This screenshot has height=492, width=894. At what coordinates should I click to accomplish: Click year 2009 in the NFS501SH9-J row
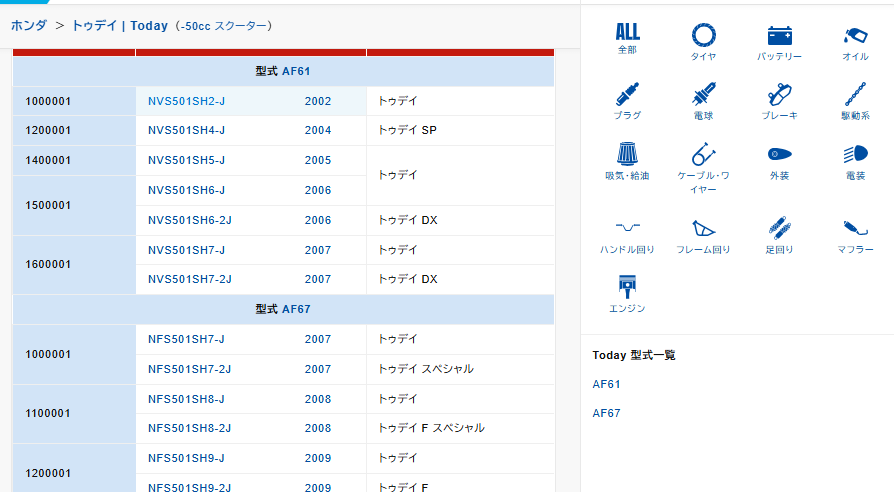(x=318, y=458)
